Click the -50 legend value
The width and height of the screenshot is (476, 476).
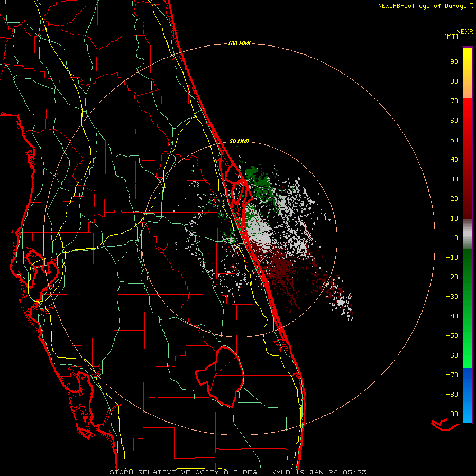coord(452,336)
